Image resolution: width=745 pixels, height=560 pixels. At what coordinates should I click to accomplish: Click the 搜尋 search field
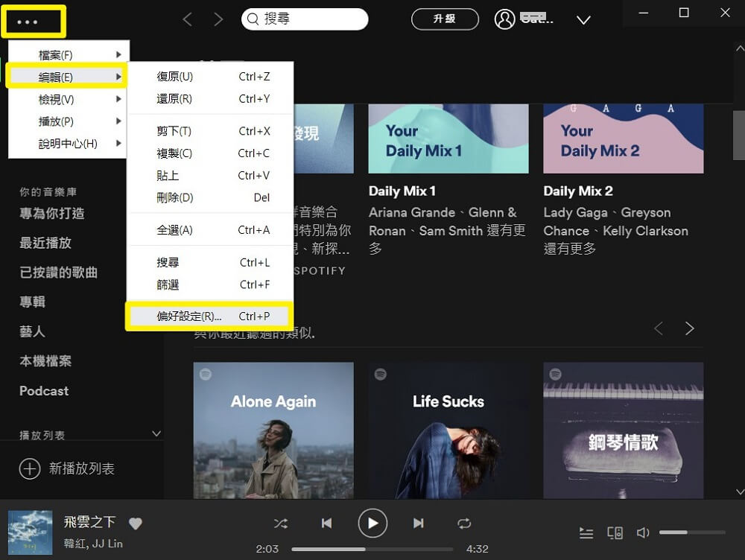click(305, 19)
